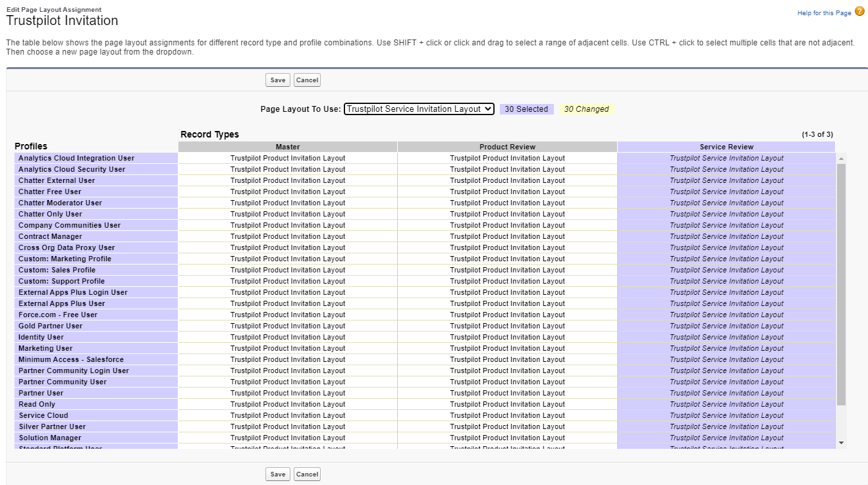Click the Save button above the table
This screenshot has width=868, height=485.
pyautogui.click(x=277, y=80)
